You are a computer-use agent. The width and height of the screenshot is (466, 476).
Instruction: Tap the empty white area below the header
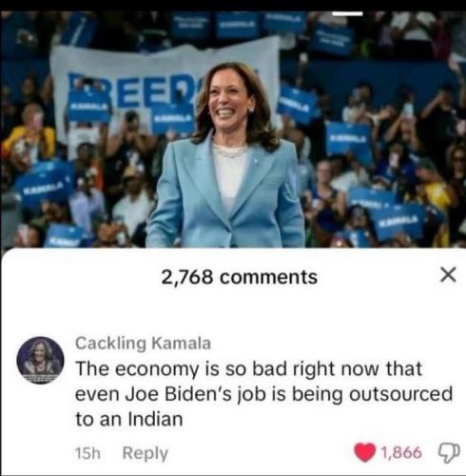[x=233, y=311]
